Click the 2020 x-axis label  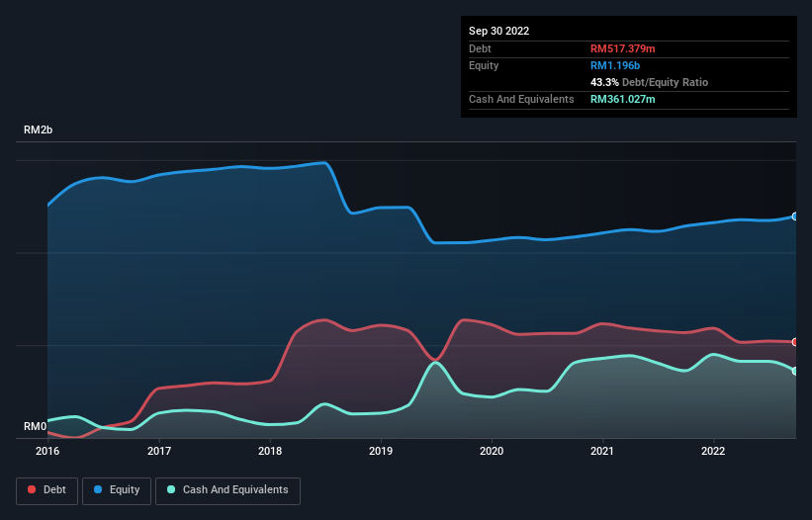(x=492, y=451)
